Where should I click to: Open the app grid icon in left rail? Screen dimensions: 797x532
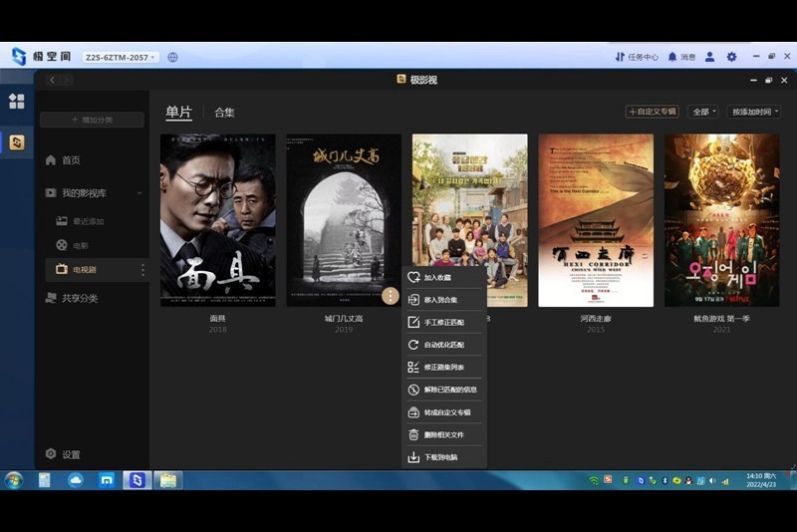click(x=16, y=101)
